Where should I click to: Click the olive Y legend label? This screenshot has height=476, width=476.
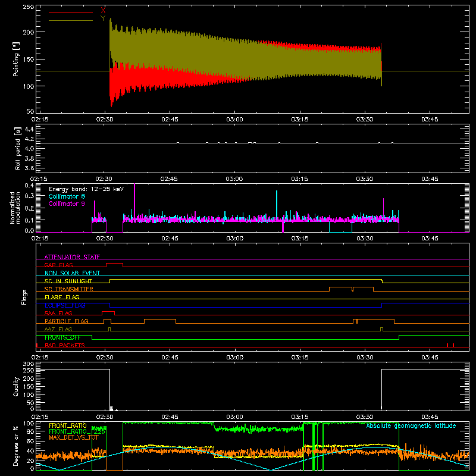click(x=103, y=18)
